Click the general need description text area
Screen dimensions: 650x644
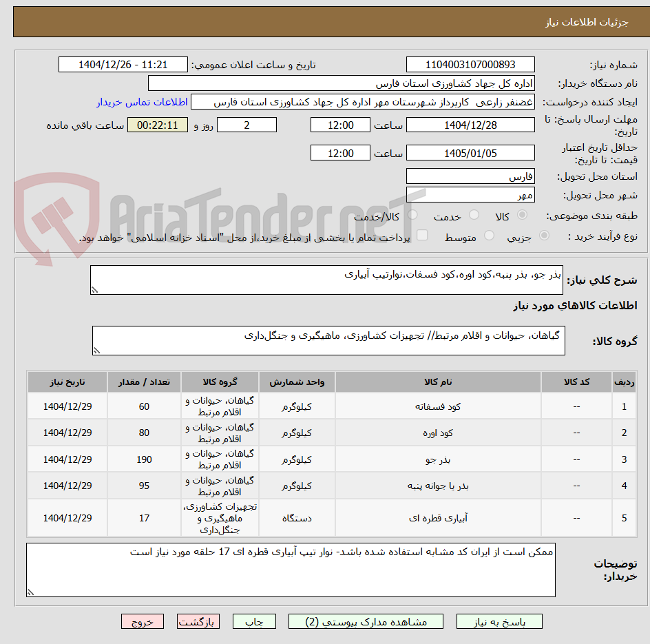[326, 280]
